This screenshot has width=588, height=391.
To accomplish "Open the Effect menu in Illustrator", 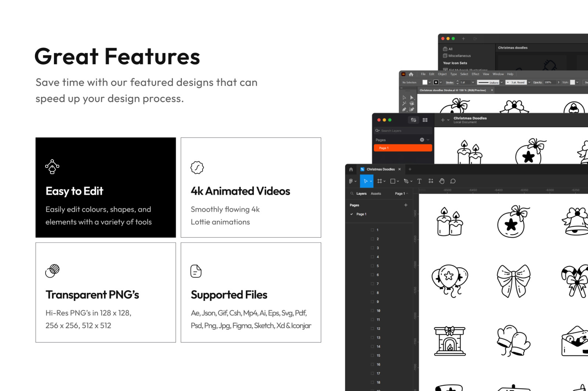I will (x=476, y=74).
